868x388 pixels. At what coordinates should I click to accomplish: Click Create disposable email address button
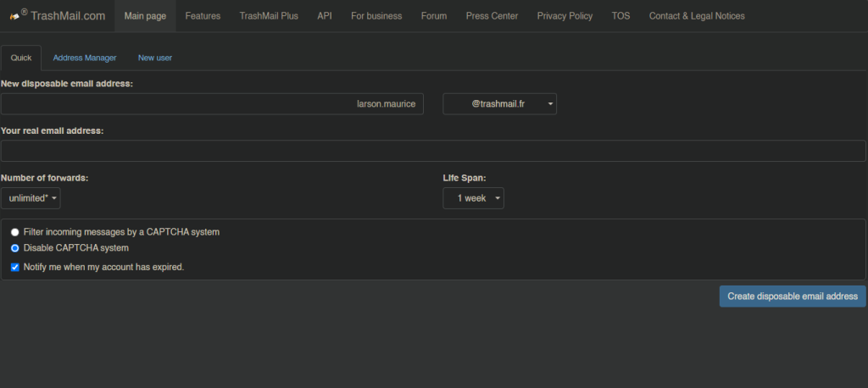(793, 297)
